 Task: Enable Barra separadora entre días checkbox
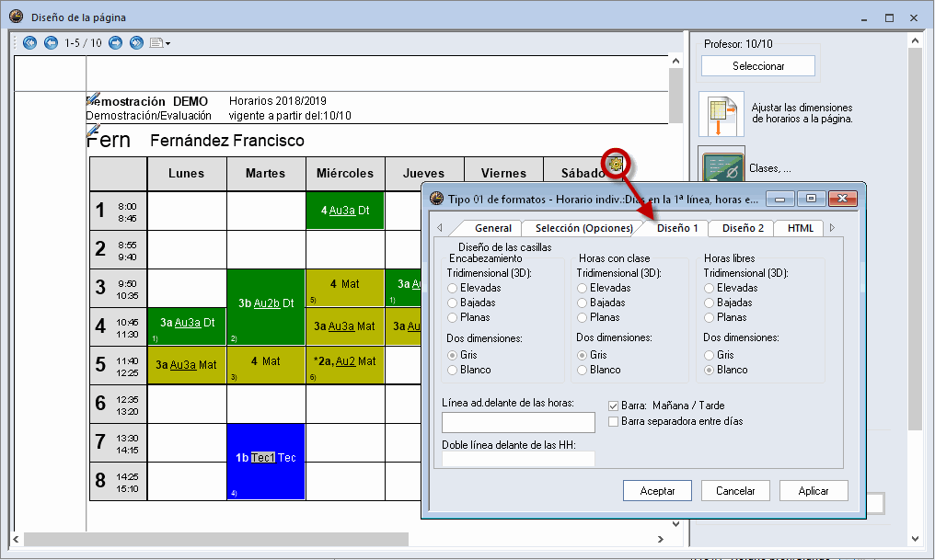(613, 422)
